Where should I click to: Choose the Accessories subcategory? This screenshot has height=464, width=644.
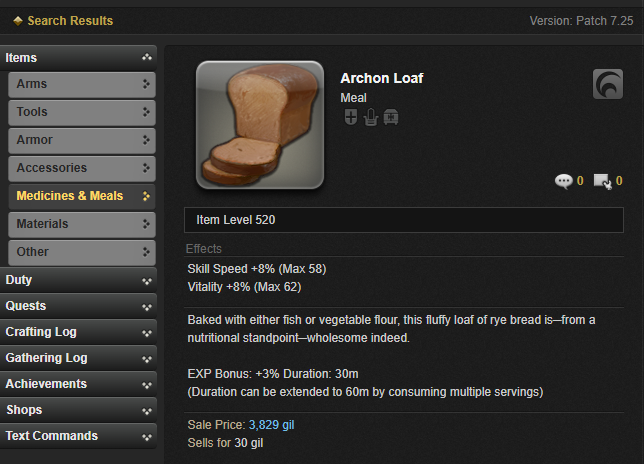(x=82, y=168)
